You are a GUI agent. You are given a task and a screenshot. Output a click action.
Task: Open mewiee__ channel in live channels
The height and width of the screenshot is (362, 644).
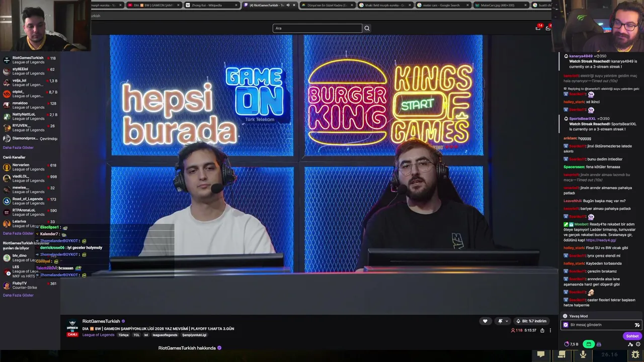point(30,190)
